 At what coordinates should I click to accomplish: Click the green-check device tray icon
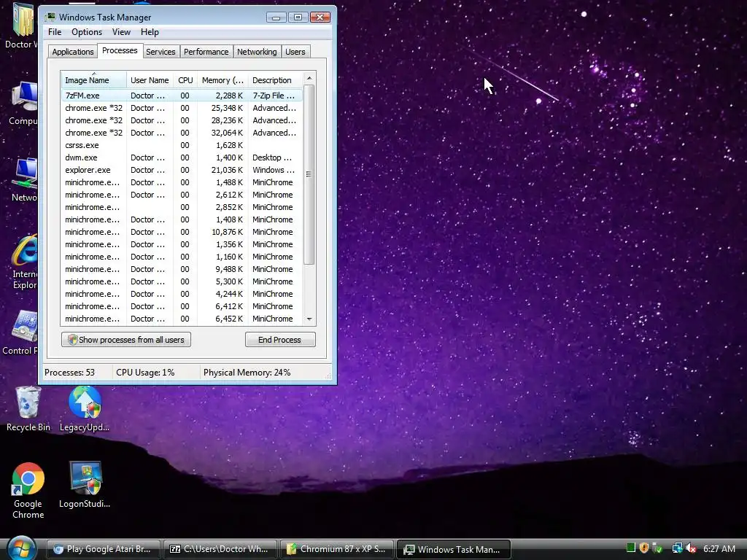point(657,548)
